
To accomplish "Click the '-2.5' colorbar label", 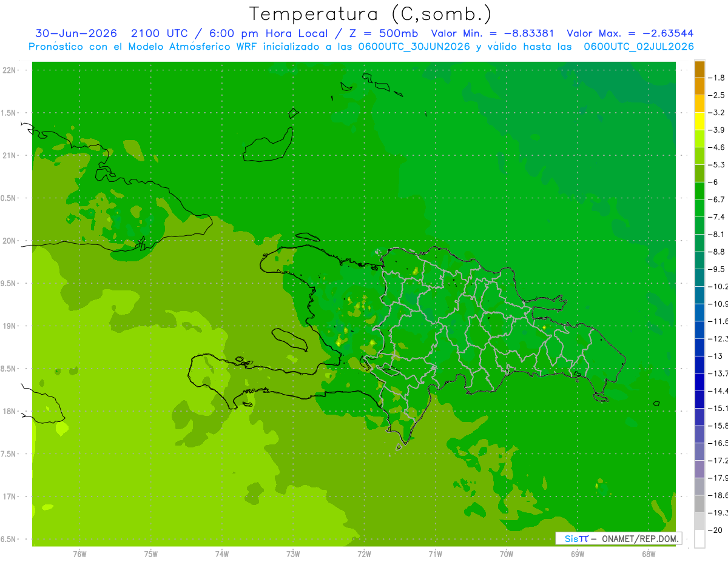I will pyautogui.click(x=717, y=95).
